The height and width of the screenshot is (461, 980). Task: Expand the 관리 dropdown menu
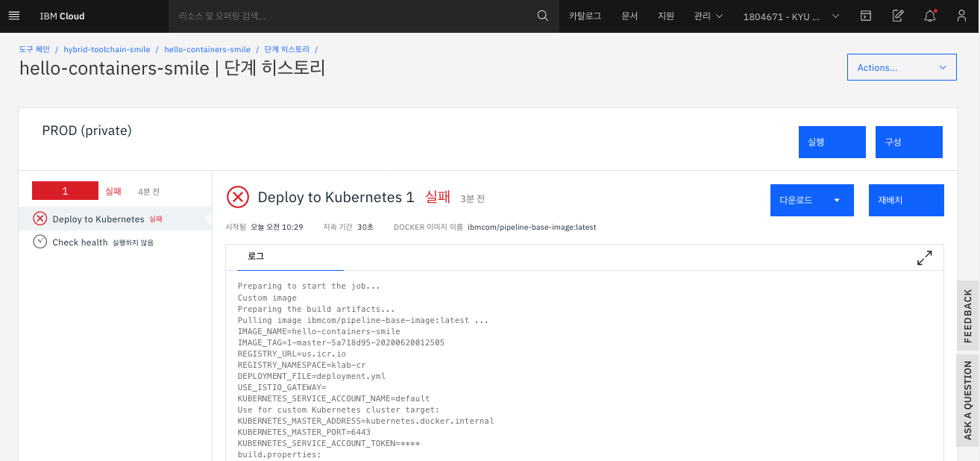coord(709,16)
